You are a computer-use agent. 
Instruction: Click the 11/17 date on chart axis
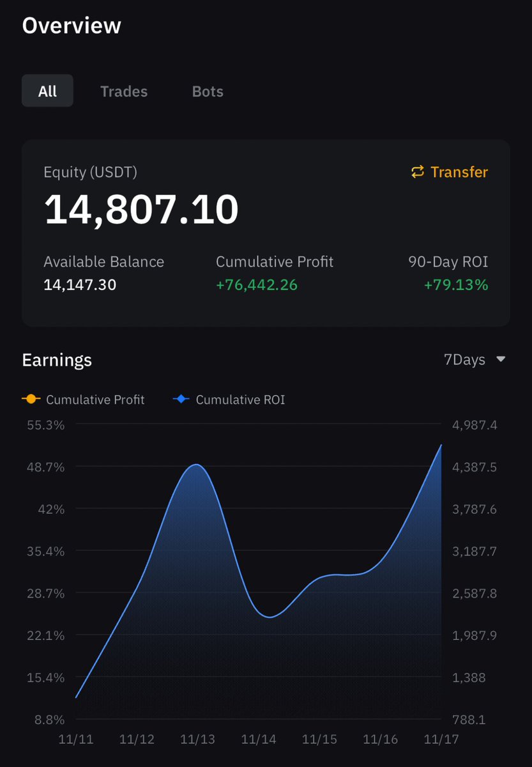click(441, 740)
